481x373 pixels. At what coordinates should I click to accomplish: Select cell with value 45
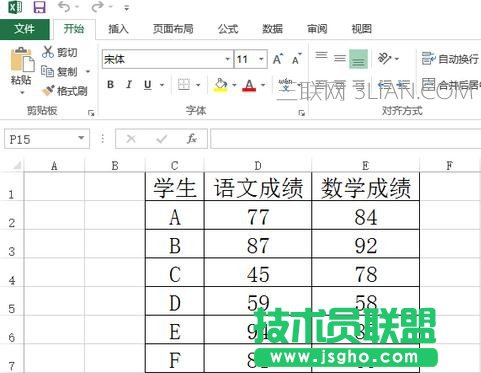click(258, 273)
